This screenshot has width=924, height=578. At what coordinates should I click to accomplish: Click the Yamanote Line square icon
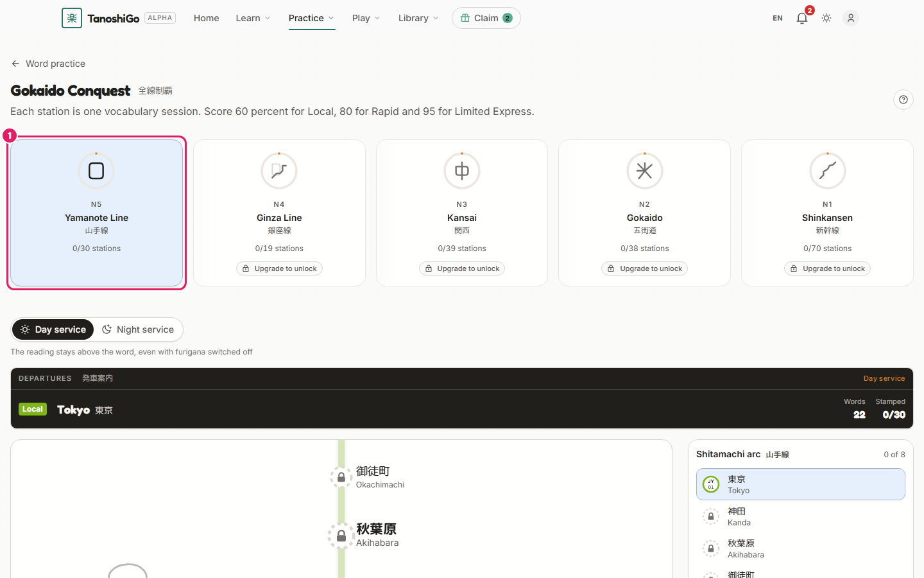(96, 171)
